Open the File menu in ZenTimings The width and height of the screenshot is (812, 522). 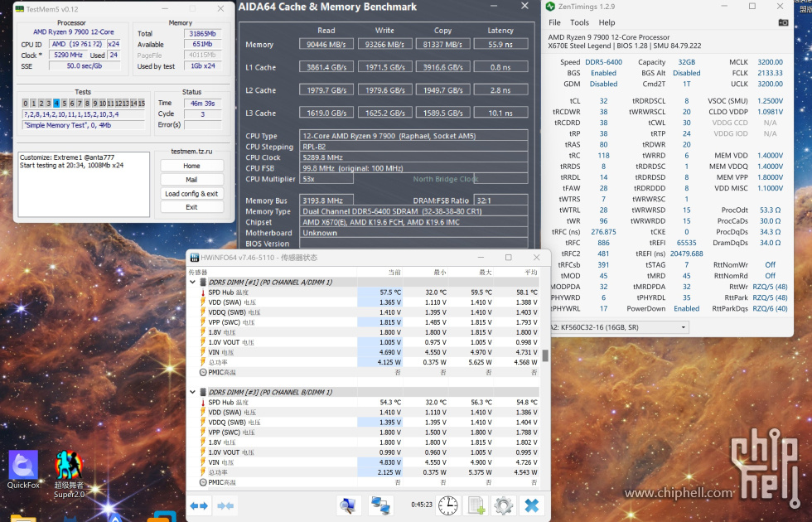point(554,23)
